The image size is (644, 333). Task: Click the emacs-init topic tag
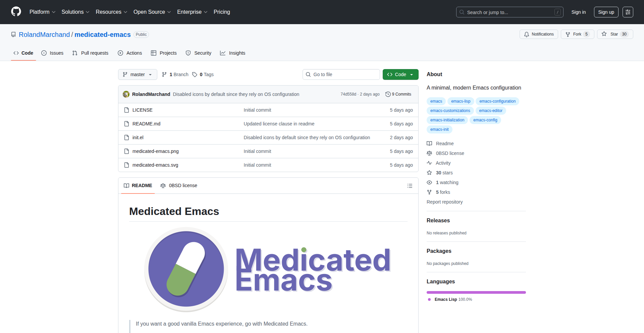pyautogui.click(x=439, y=129)
